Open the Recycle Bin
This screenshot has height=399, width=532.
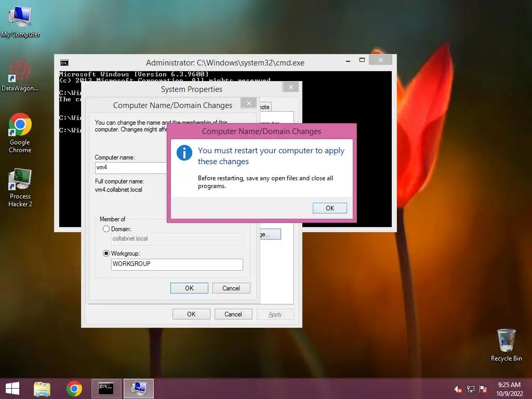pos(506,345)
